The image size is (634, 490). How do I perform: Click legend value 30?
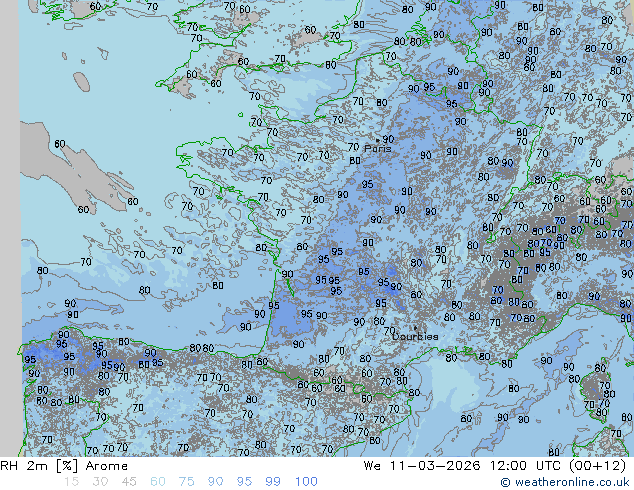(100, 482)
